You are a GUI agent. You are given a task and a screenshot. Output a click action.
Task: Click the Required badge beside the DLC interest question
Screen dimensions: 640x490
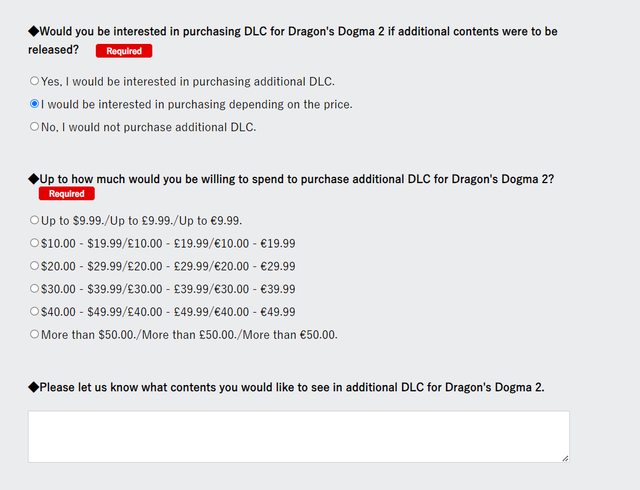(124, 50)
